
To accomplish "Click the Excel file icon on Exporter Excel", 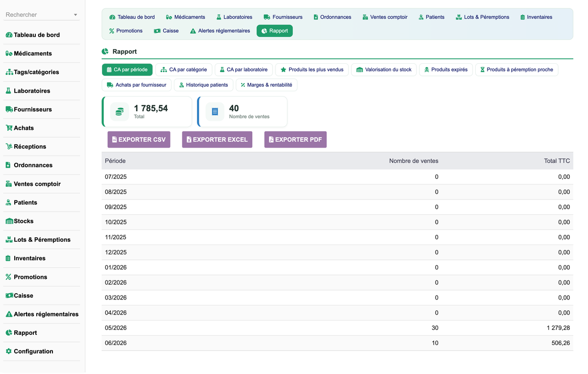I will pyautogui.click(x=189, y=140).
